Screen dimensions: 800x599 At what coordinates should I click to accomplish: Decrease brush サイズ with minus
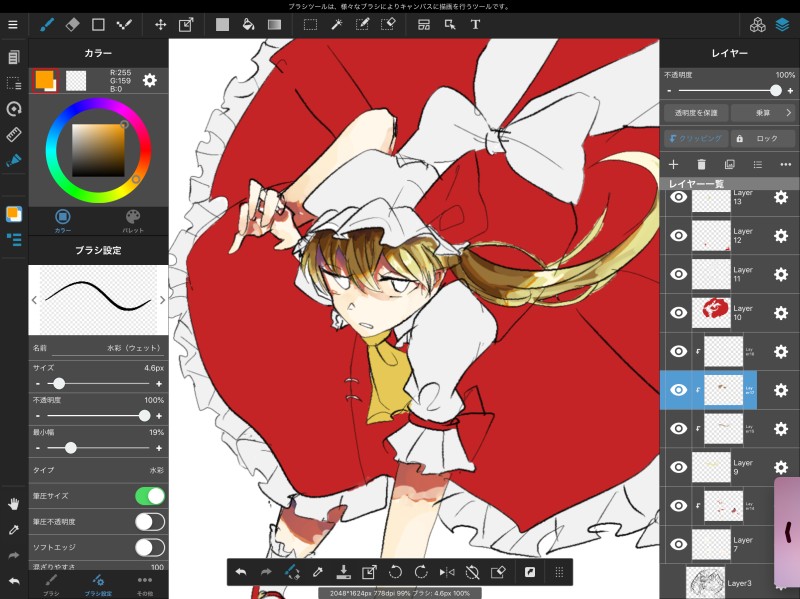tap(38, 384)
